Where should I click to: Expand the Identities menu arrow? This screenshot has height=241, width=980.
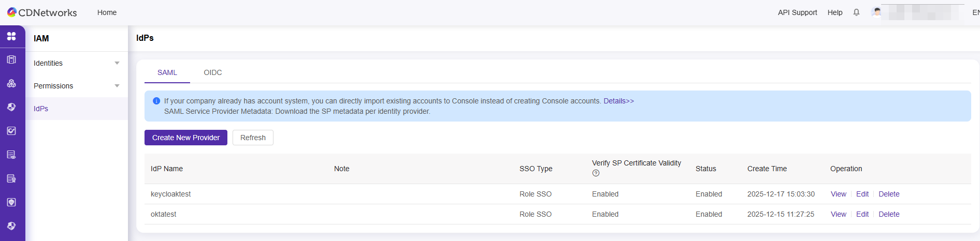[117, 63]
